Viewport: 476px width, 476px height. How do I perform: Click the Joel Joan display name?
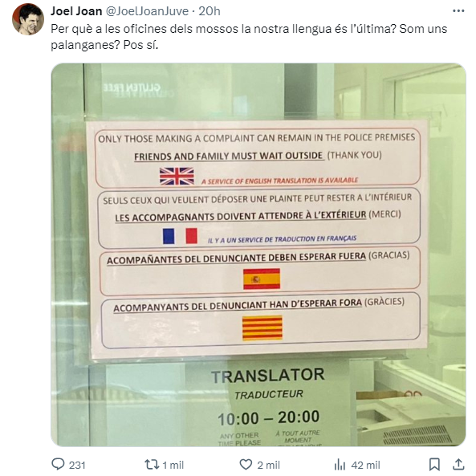(76, 11)
